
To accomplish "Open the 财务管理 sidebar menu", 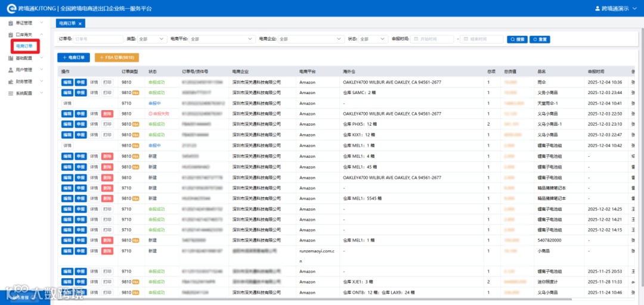I will coord(25,82).
